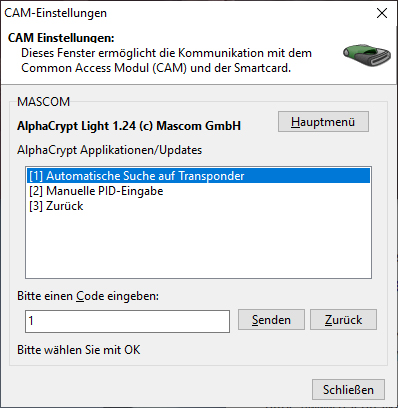
Task: Click the bold CAM Einstellungen heading
Action: (x=61, y=38)
